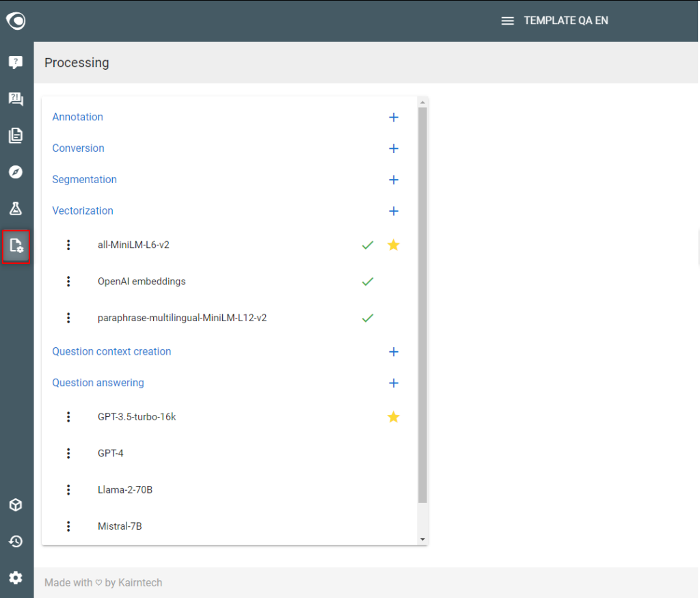
Task: Open three-dot menu for all-MiniLM-L6-v2
Action: (x=68, y=245)
